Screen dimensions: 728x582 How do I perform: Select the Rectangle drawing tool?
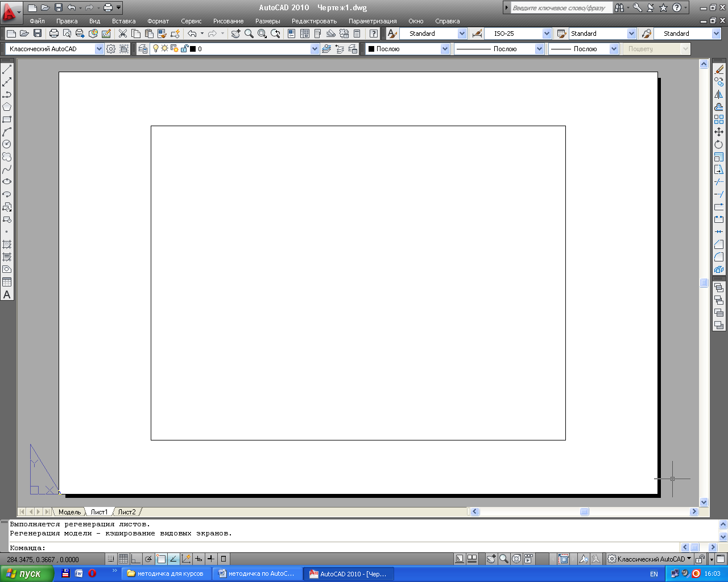(7, 119)
